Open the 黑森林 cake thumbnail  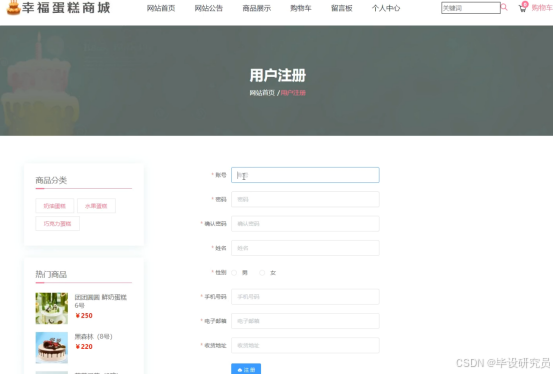[x=52, y=348]
